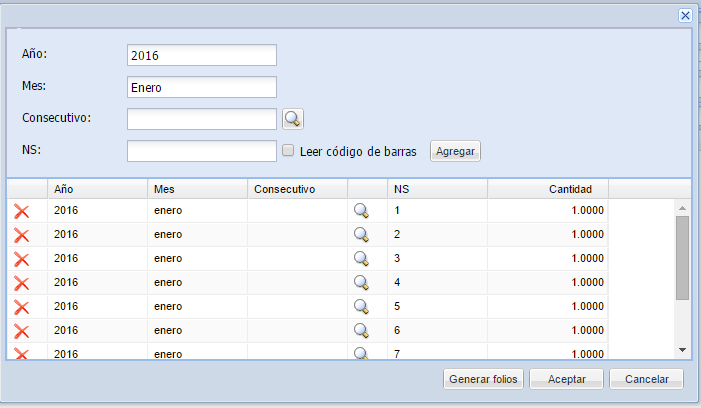Viewport: 701px width, 408px height.
Task: Close the dialog with the top-right X
Action: 685,16
